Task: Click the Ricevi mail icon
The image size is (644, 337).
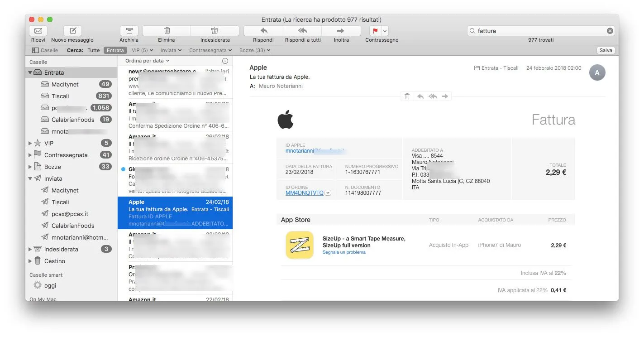Action: (38, 30)
